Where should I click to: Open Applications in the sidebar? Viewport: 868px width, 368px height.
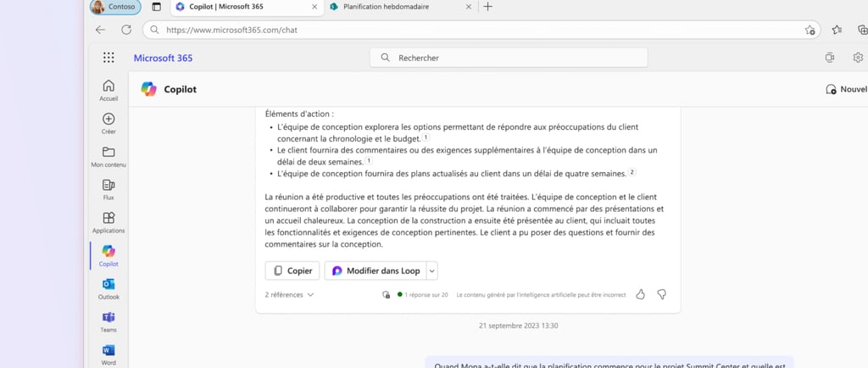[108, 222]
